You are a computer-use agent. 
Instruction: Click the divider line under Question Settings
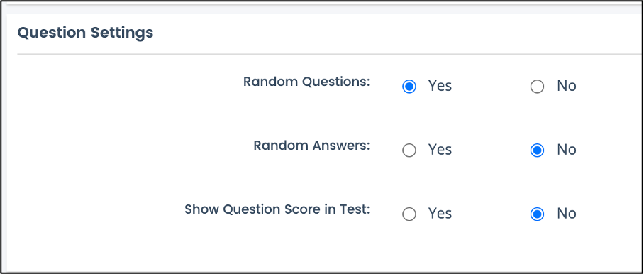point(330,54)
